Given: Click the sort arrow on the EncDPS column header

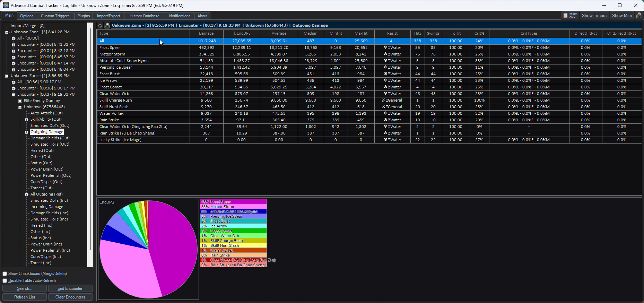Looking at the screenshot, I should pyautogui.click(x=234, y=34).
